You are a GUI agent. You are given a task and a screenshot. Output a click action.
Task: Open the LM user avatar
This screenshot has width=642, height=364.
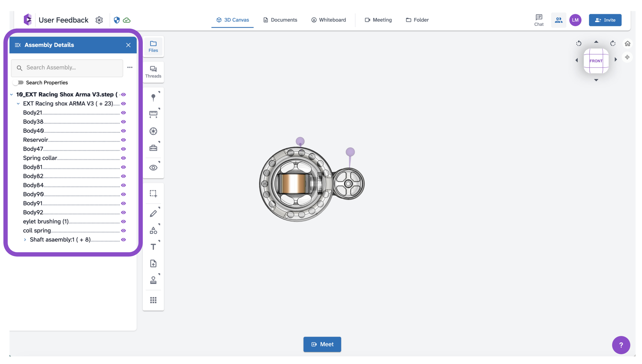coord(575,20)
